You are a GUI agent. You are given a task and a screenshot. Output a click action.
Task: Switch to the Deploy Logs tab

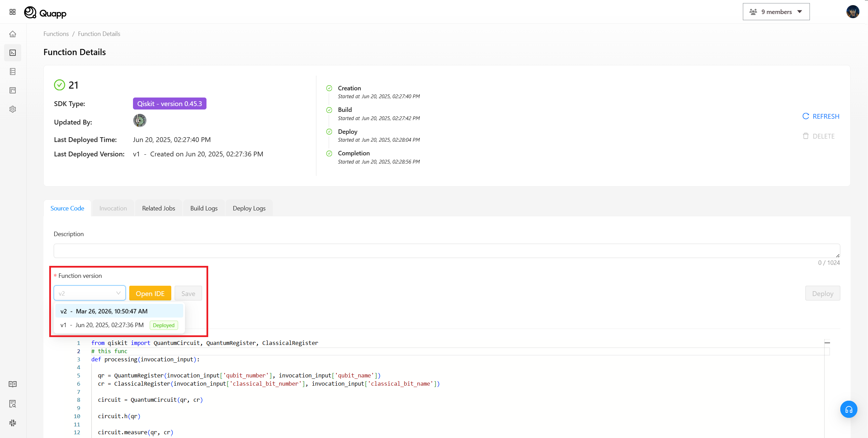(x=249, y=208)
